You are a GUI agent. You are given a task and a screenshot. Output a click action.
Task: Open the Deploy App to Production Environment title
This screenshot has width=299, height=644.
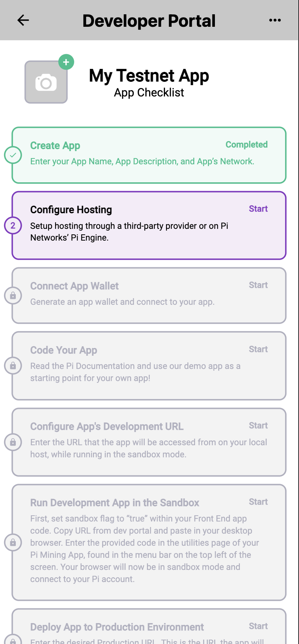click(x=117, y=627)
